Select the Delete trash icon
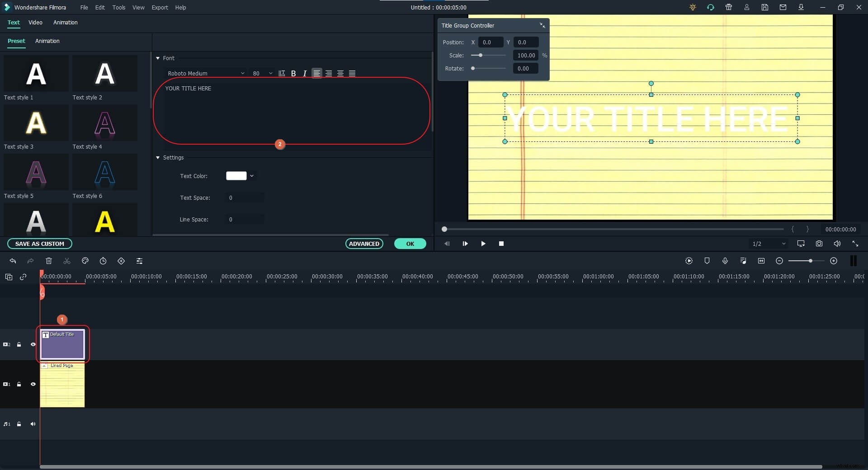 coord(49,261)
